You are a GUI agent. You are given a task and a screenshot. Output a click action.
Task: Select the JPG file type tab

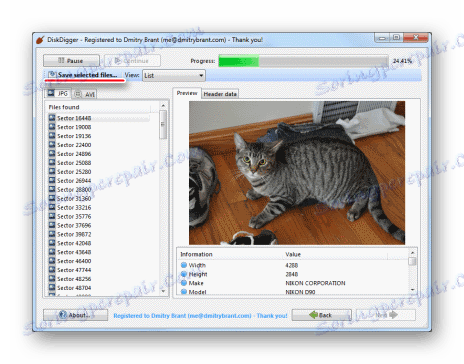(x=58, y=94)
